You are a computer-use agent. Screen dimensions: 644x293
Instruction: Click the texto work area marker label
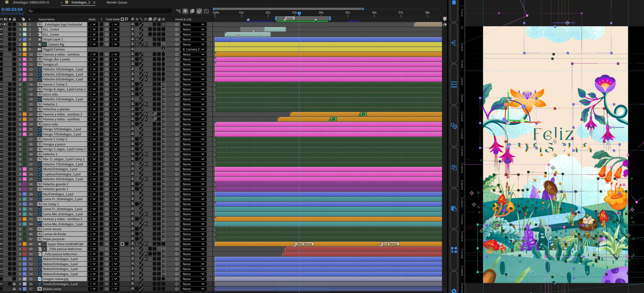click(x=290, y=18)
